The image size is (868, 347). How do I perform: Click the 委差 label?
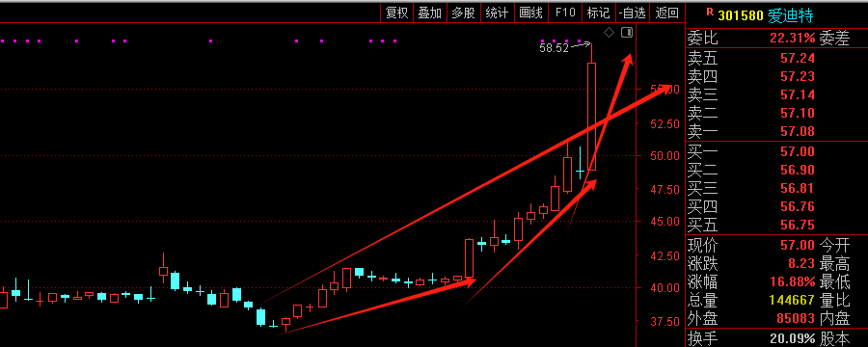tap(834, 39)
